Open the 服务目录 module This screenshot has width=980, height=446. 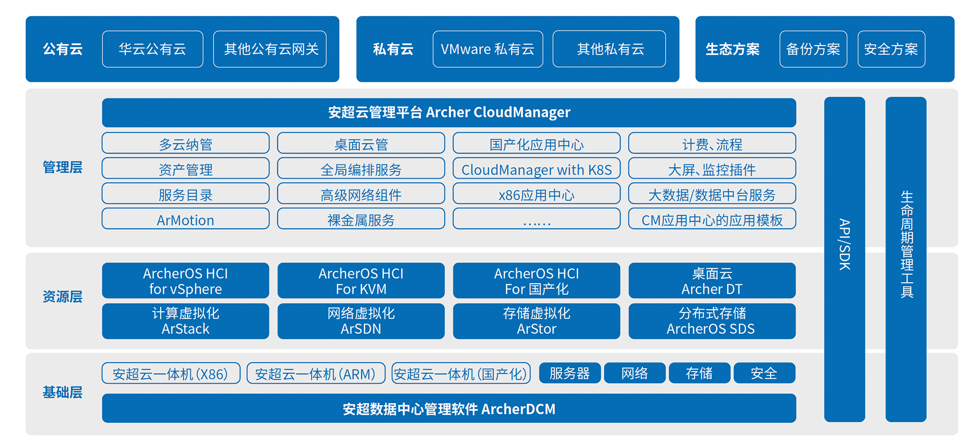[185, 193]
